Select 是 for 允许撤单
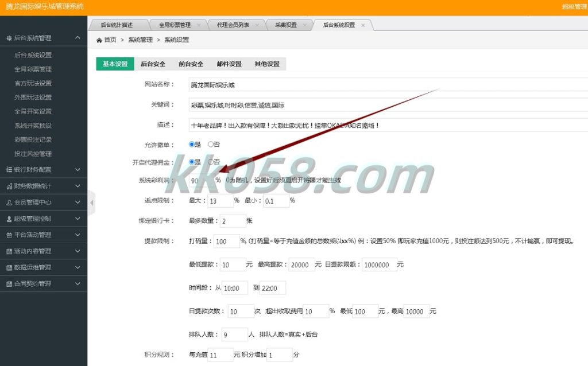 coord(192,144)
